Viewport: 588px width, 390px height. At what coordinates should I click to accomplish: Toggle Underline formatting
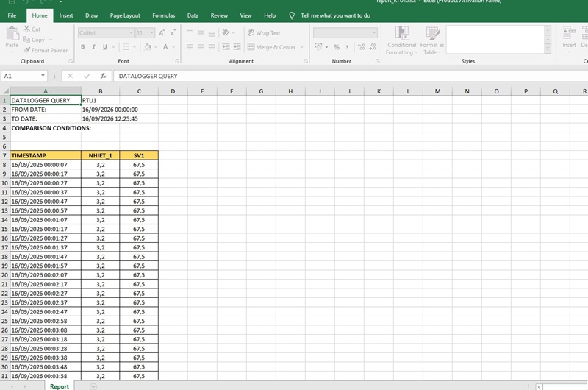click(104, 47)
